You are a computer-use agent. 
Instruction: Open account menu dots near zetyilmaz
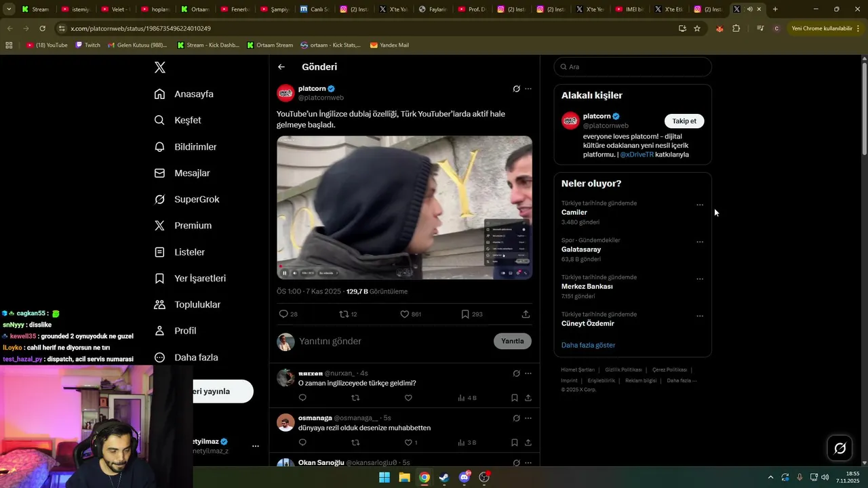point(256,446)
